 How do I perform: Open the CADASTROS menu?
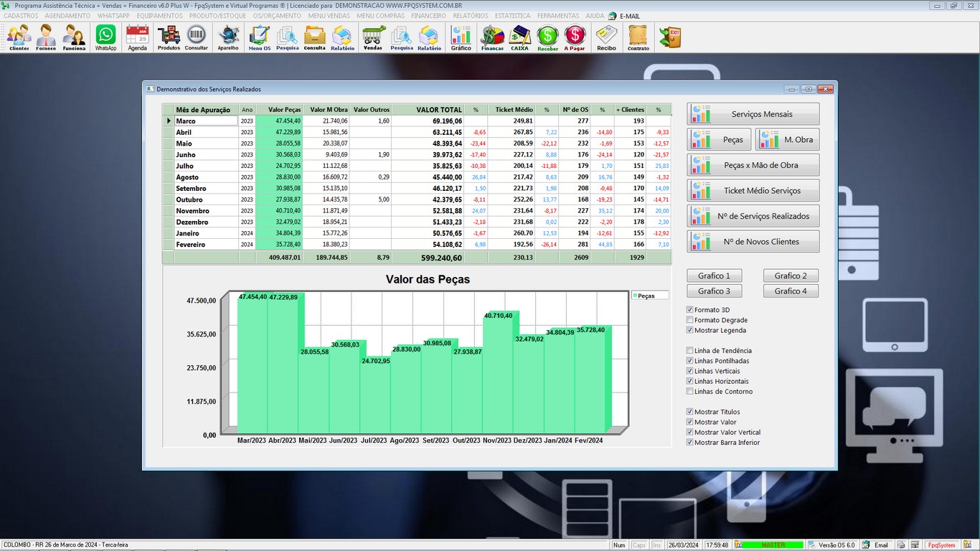coord(21,16)
